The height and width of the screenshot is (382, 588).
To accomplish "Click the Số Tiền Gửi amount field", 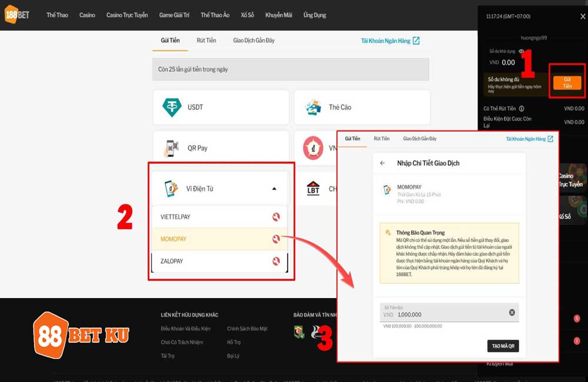I will tap(449, 312).
